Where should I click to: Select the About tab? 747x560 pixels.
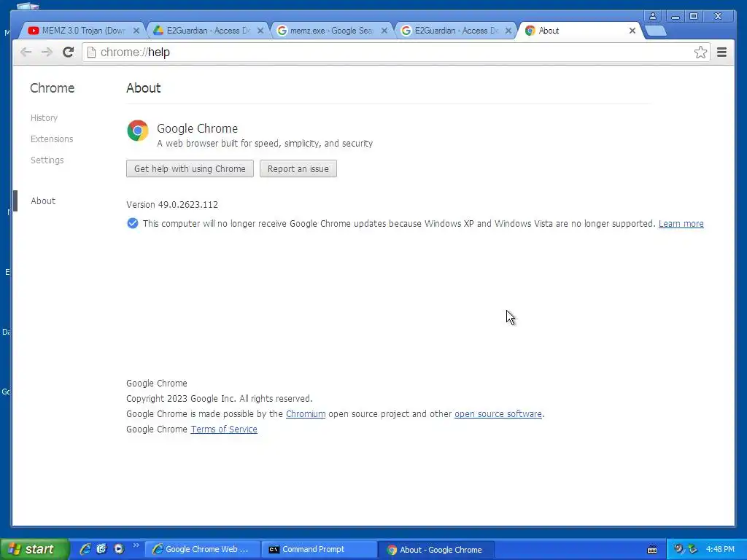click(578, 31)
